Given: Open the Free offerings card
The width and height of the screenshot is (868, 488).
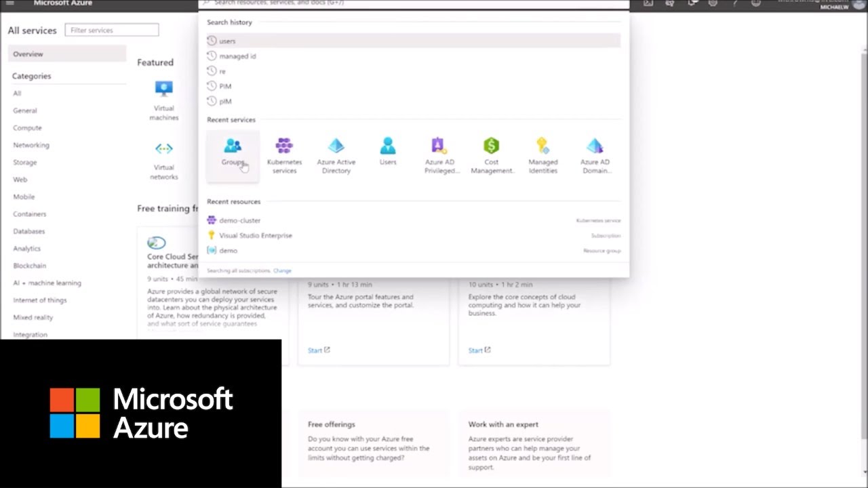Looking at the screenshot, I should pos(374,444).
